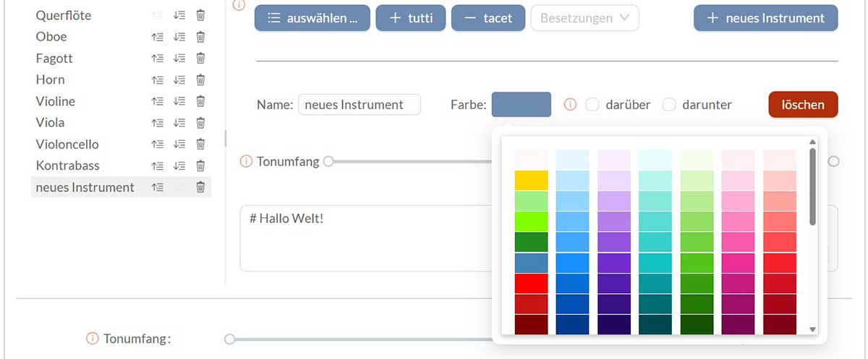Click info icon beside Tonumfang slider
This screenshot has width=868, height=359.
point(246,161)
